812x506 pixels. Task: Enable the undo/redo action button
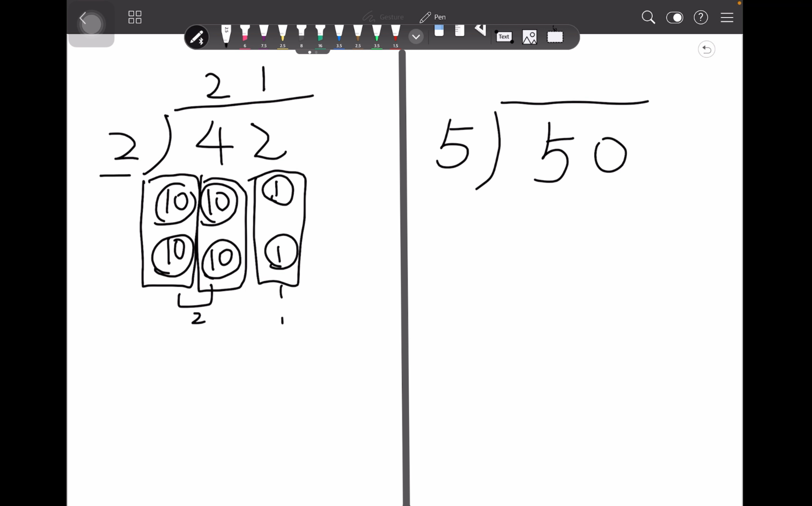tap(706, 49)
